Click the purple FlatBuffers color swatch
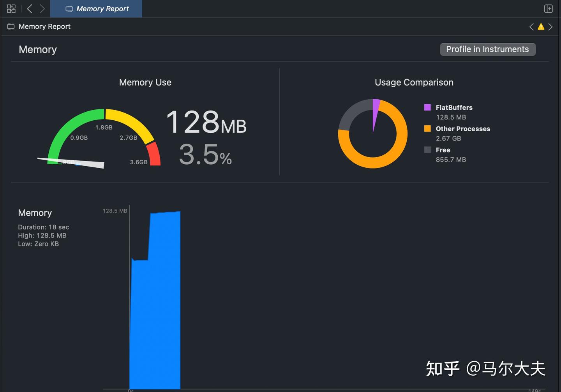Viewport: 561px width, 392px height. click(427, 107)
